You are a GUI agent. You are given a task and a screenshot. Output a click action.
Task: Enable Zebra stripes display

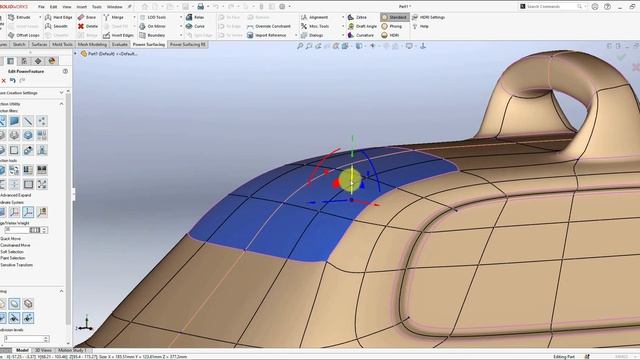click(x=357, y=17)
